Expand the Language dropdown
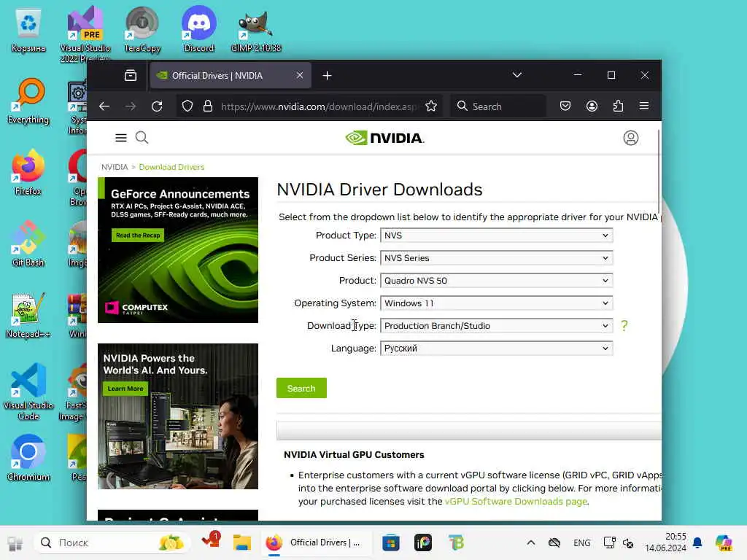 tap(496, 349)
